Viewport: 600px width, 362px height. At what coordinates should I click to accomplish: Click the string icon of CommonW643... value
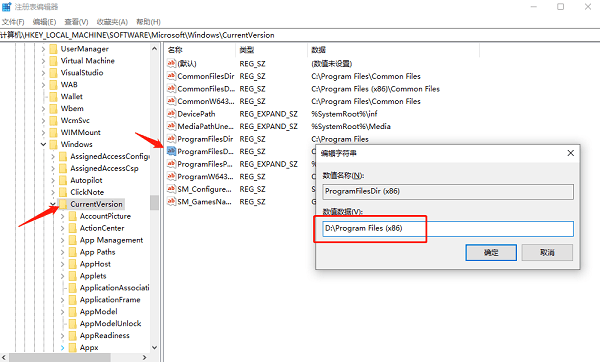point(171,101)
